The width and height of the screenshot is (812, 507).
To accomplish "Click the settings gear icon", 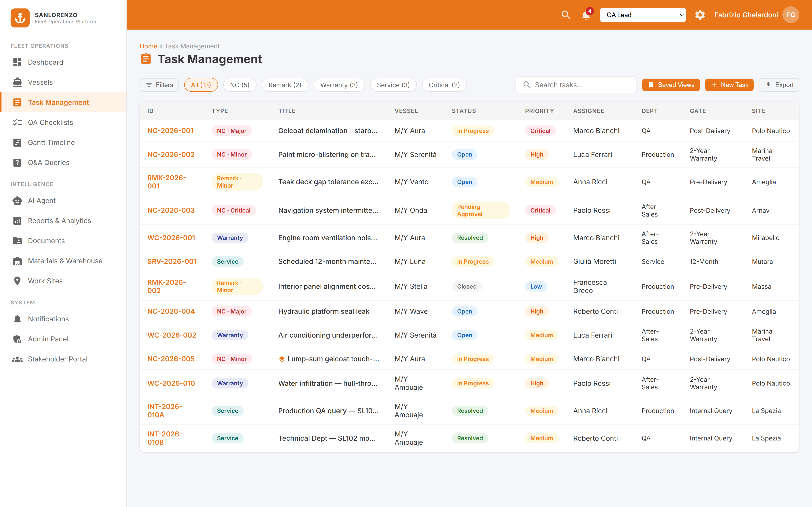I will tap(700, 15).
